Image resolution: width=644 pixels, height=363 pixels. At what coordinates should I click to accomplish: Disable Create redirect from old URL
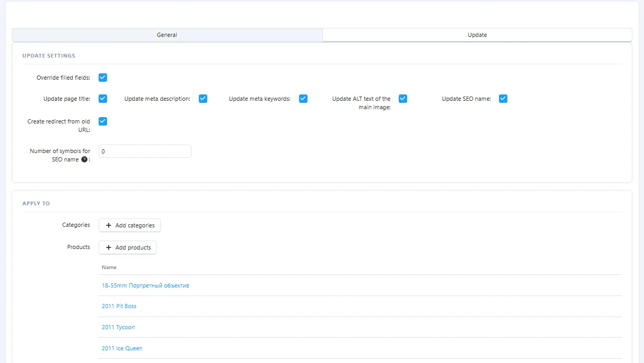(x=103, y=121)
